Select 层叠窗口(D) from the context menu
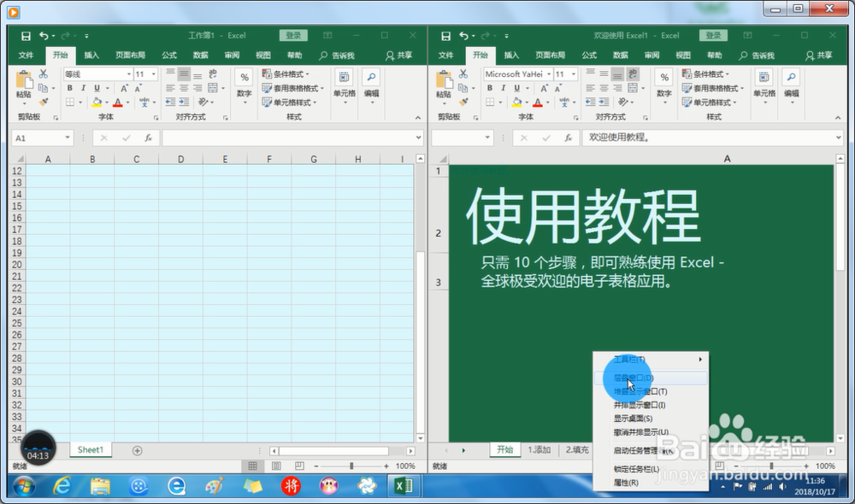855x504 pixels. [651, 378]
